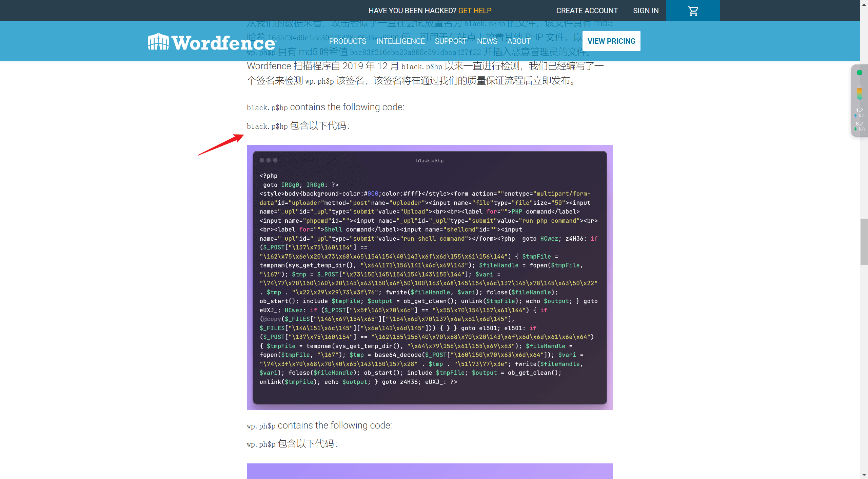This screenshot has height=479, width=868.
Task: Click the '<?php' line in code block
Action: click(x=269, y=176)
